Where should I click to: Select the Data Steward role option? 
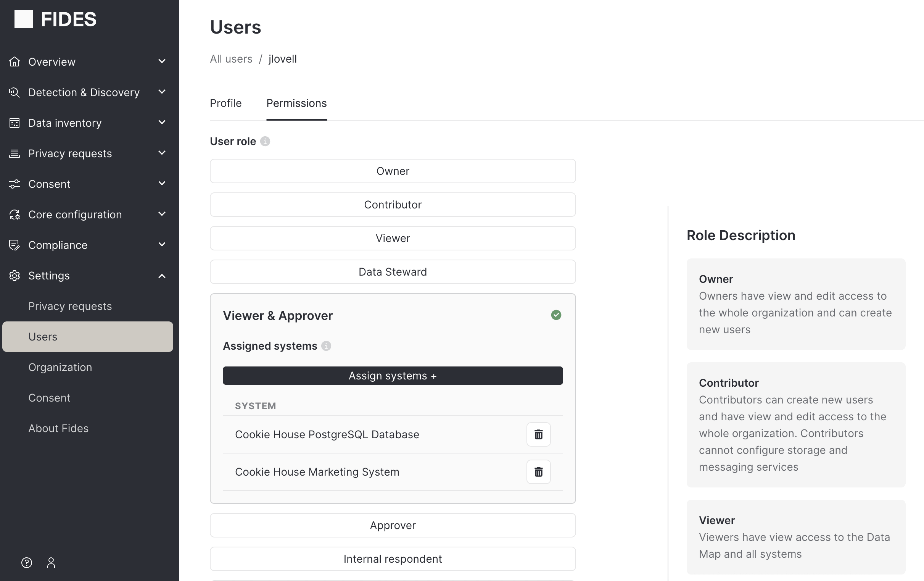(x=393, y=272)
